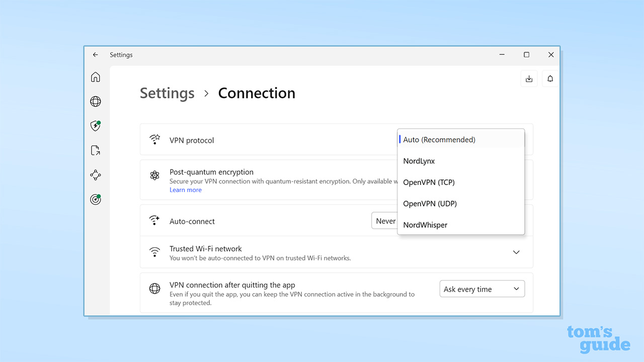Expand the Trusted Wi-Fi network chevron

516,252
